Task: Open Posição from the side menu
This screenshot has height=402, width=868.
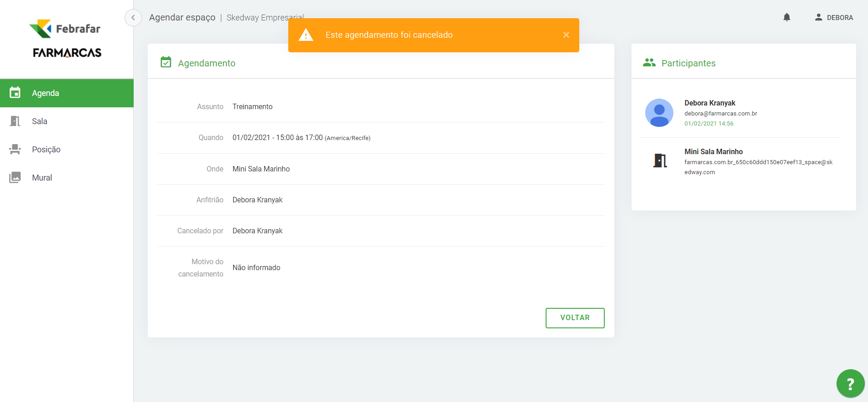Action: [46, 150]
